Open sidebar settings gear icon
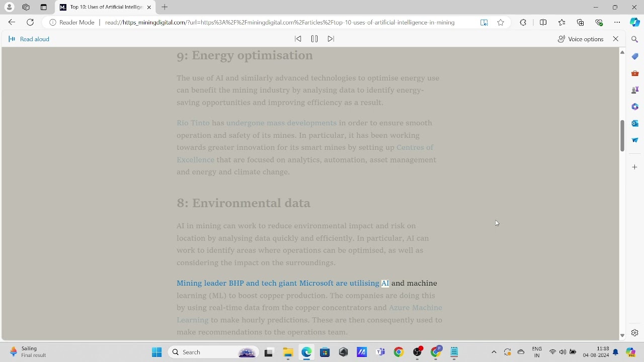Image resolution: width=644 pixels, height=362 pixels. click(x=635, y=333)
